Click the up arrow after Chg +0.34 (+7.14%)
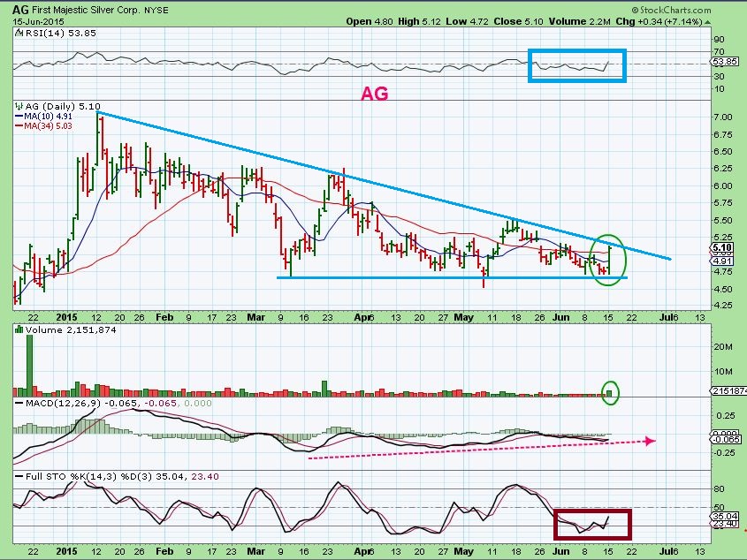 708,22
